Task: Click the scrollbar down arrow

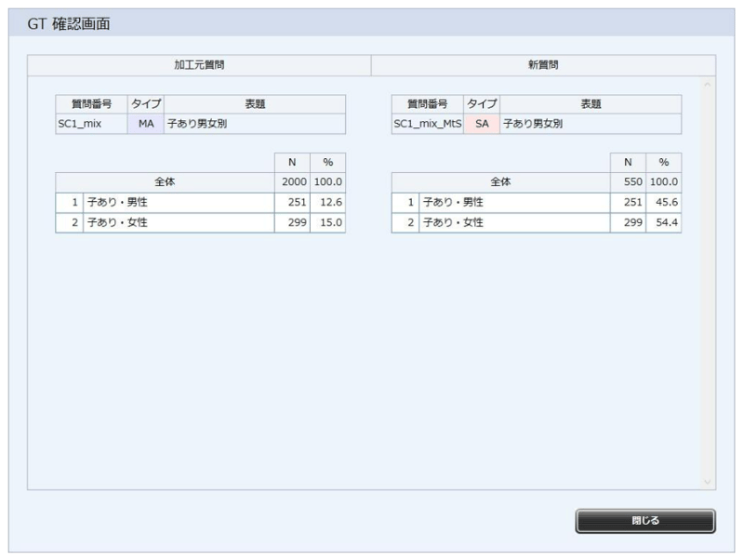Action: (x=707, y=481)
